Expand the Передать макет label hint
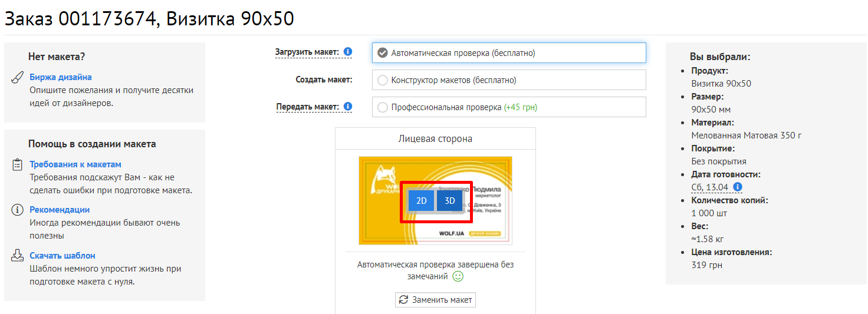 (307, 107)
